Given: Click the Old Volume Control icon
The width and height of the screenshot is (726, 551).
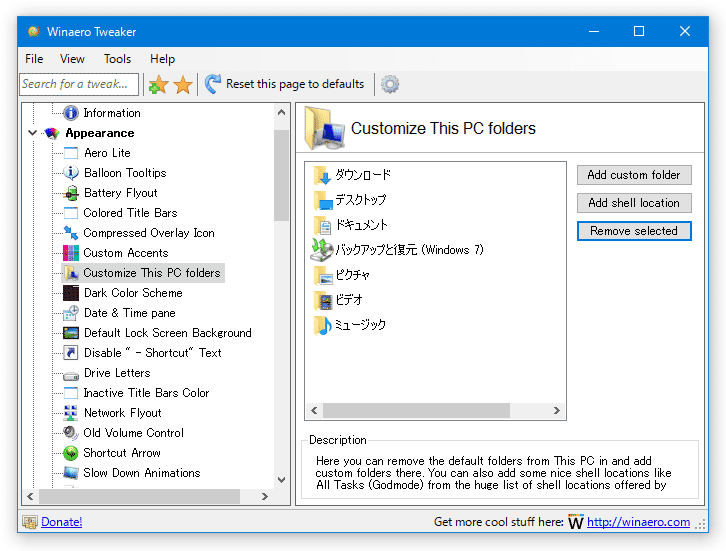Looking at the screenshot, I should (x=71, y=433).
